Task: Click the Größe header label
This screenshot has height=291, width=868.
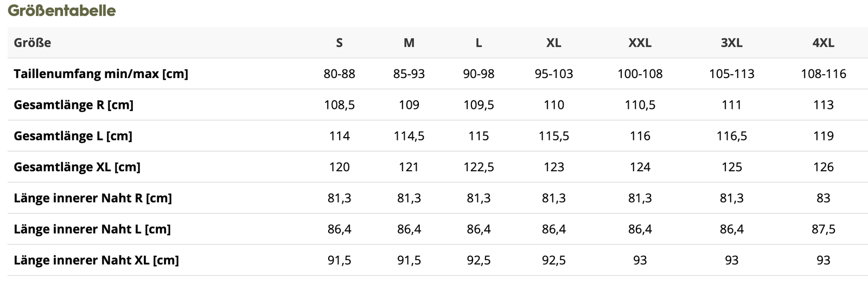Action: pyautogui.click(x=33, y=43)
